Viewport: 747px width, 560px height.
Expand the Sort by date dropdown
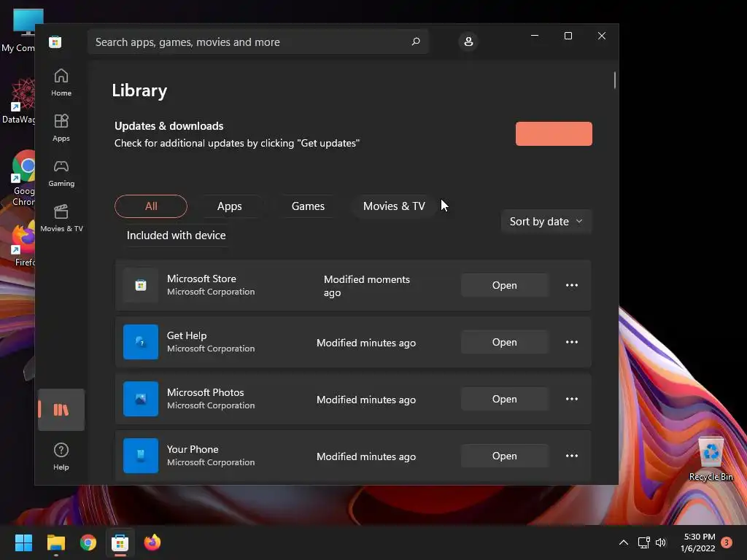point(546,222)
